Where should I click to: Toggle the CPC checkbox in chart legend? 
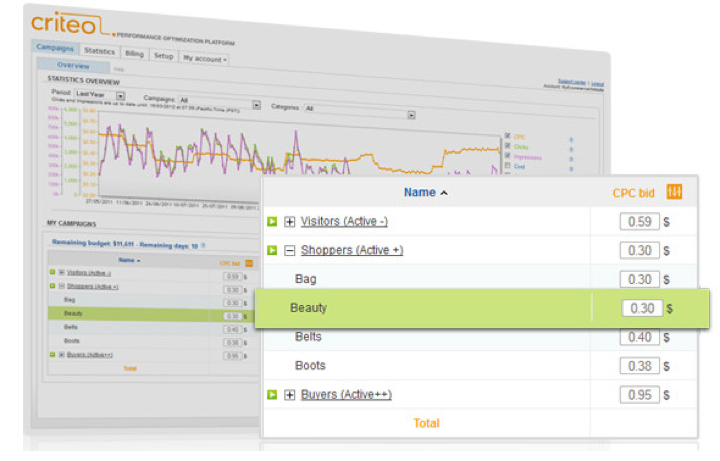click(508, 135)
